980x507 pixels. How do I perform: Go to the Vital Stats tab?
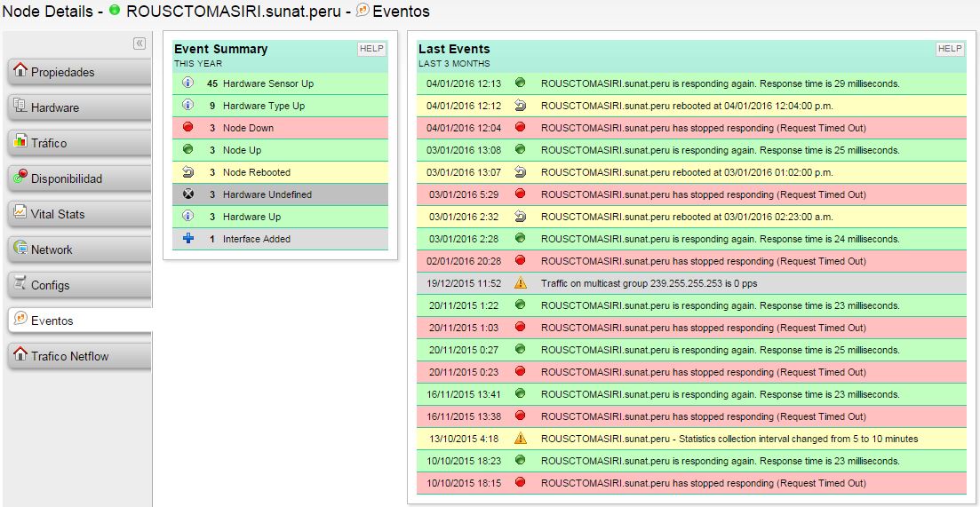coord(79,214)
